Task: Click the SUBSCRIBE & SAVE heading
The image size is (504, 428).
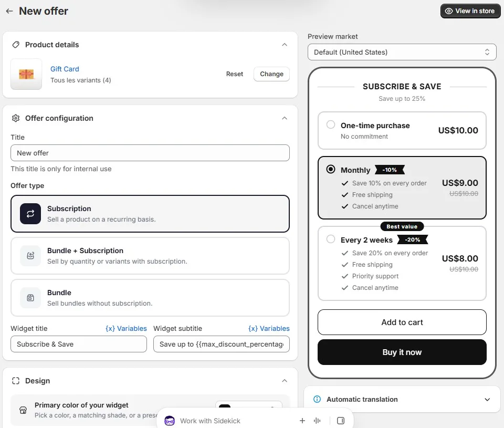Action: click(x=402, y=87)
